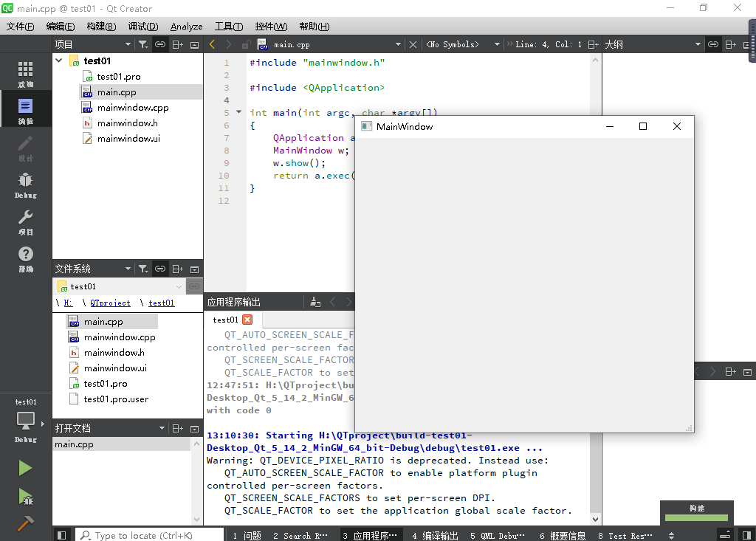Click the build progress bar
Image resolution: width=756 pixels, height=541 pixels.
(697, 517)
